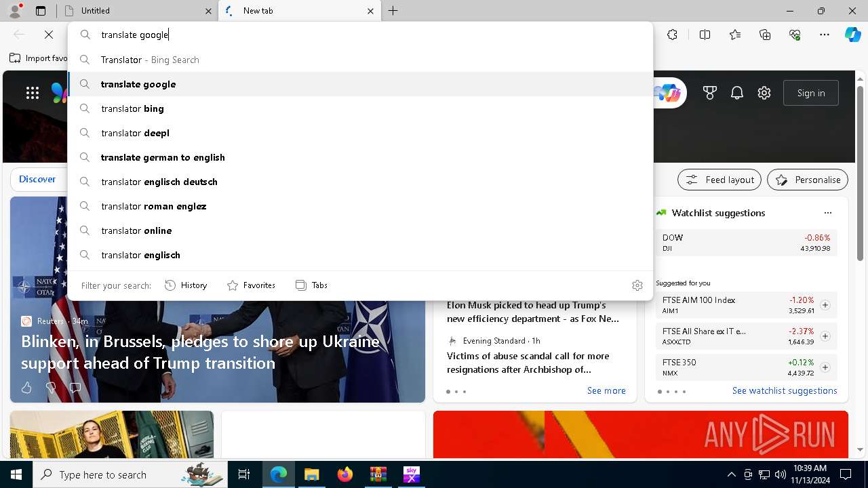The height and width of the screenshot is (488, 868).
Task: Open the Favorites star toolbar icon
Action: [x=735, y=35]
